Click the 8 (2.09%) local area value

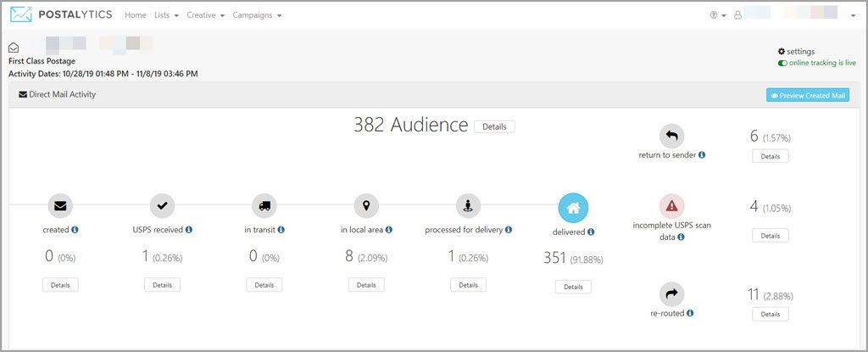(x=366, y=257)
